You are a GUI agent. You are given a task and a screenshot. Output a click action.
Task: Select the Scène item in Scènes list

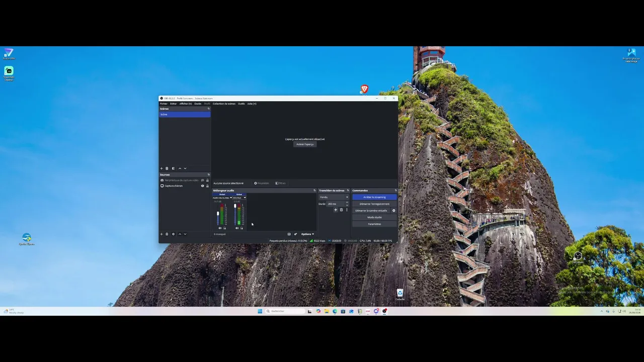pos(185,114)
